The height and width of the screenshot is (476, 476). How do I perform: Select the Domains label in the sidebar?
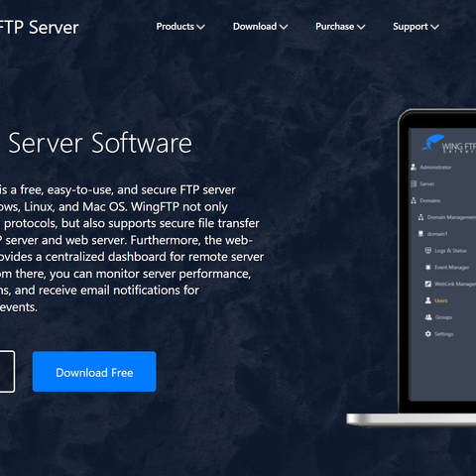click(429, 200)
